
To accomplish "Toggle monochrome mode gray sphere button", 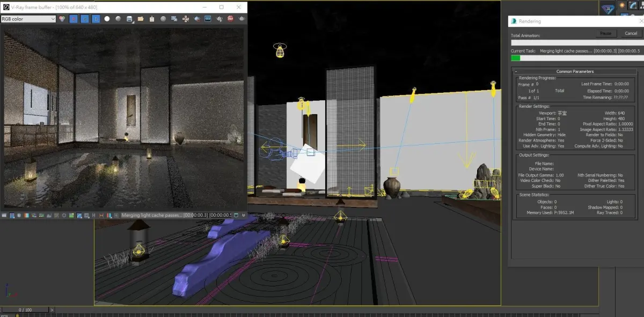I will coord(118,19).
